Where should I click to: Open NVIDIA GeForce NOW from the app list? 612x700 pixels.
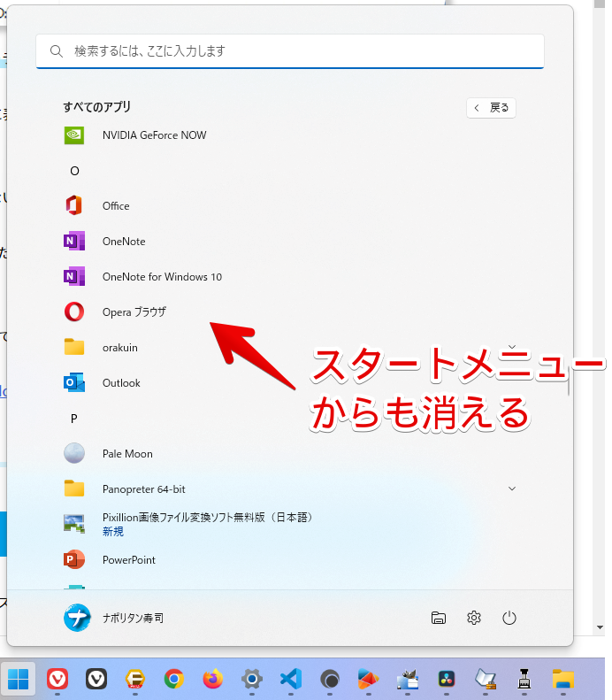click(290, 135)
